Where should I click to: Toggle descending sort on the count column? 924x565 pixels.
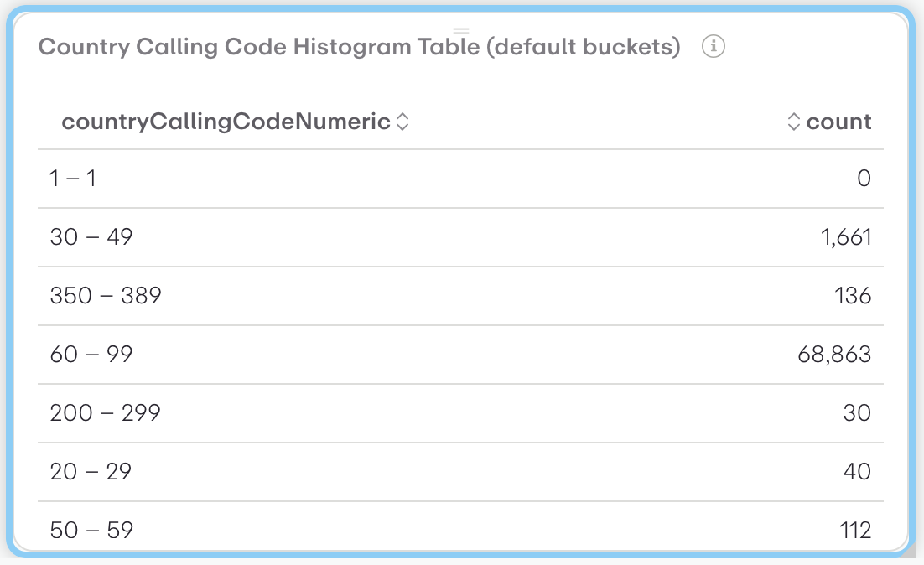pos(794,127)
